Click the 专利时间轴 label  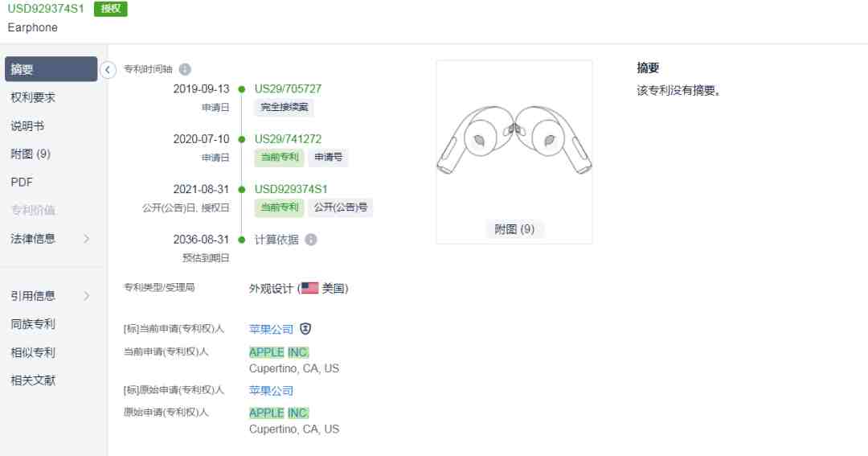(148, 69)
